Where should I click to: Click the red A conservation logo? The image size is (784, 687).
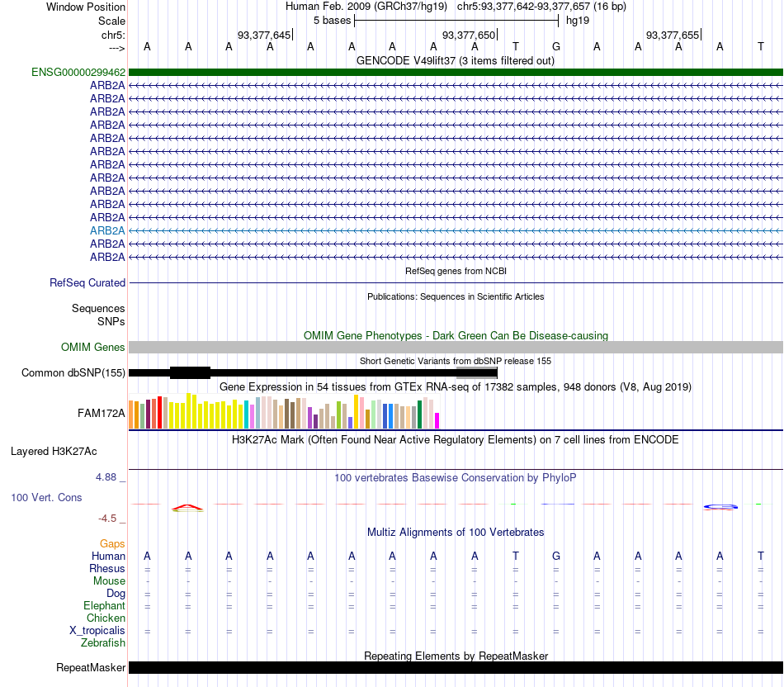point(187,508)
